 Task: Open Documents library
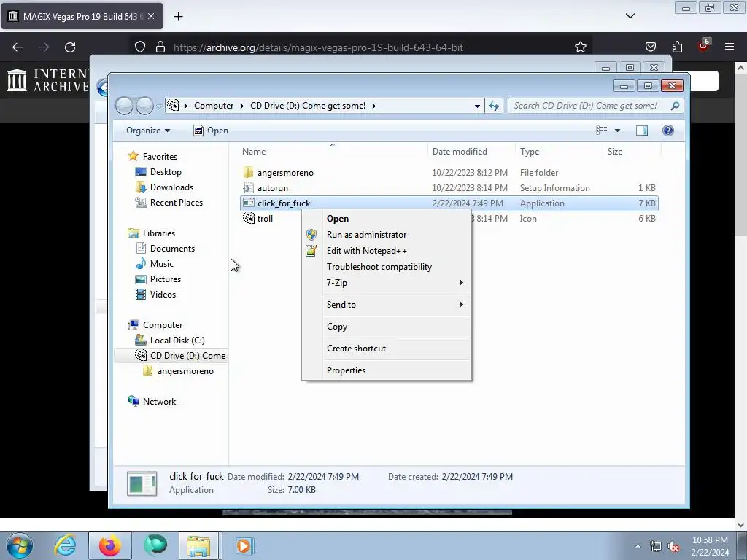pyautogui.click(x=172, y=249)
